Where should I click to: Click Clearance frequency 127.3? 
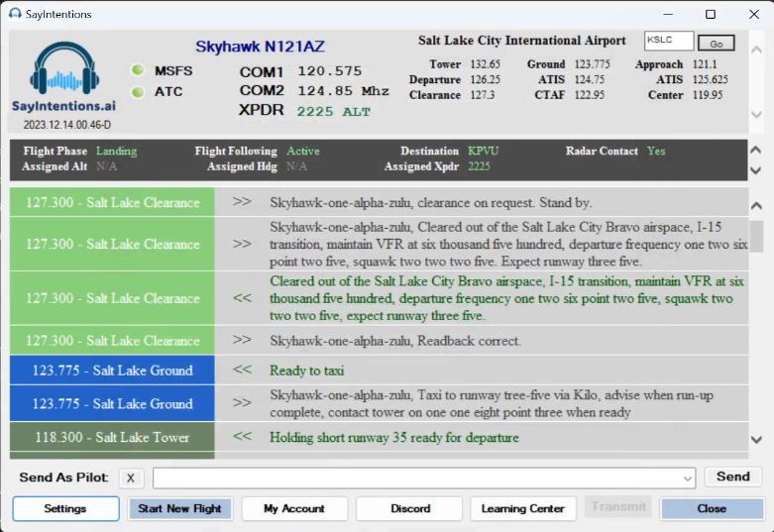click(x=483, y=95)
